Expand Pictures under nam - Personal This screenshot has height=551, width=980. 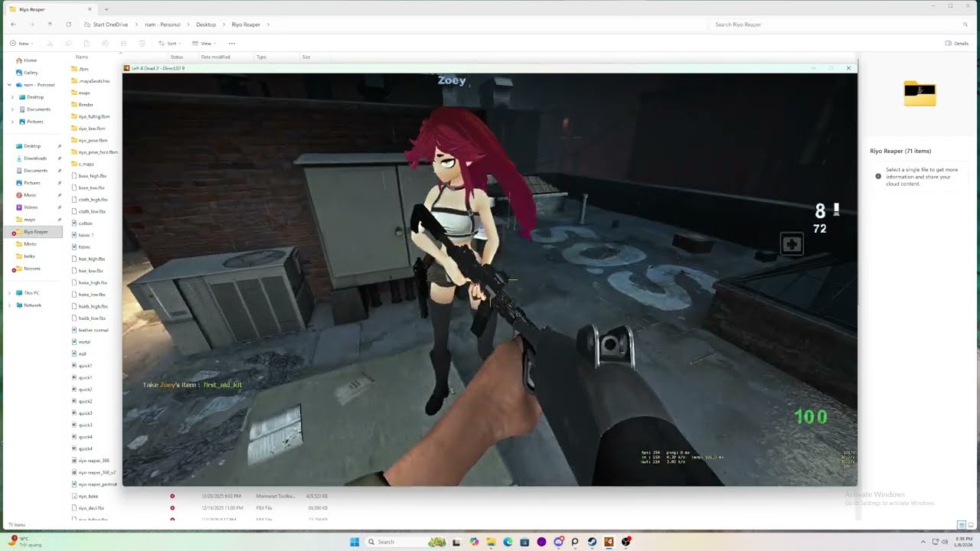click(12, 122)
